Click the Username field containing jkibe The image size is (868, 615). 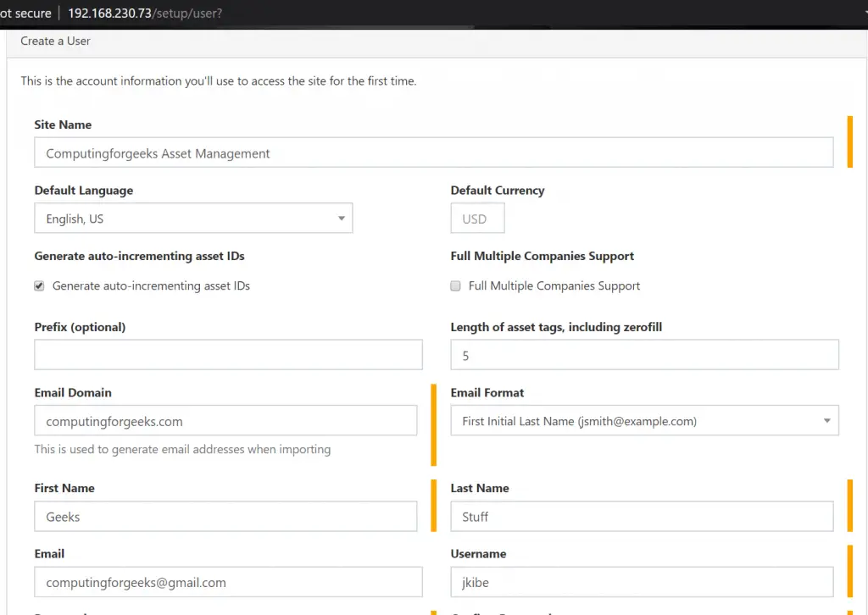[x=642, y=582]
